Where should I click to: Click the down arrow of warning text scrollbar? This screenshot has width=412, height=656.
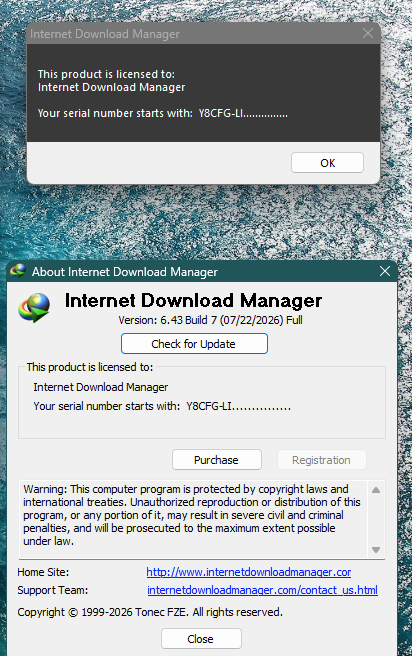pos(376,550)
